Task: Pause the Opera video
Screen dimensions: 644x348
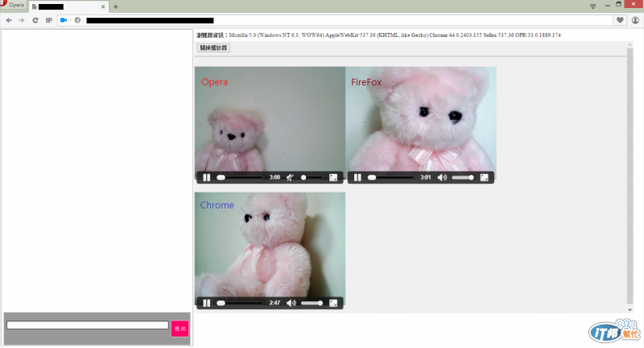Action: click(x=207, y=177)
